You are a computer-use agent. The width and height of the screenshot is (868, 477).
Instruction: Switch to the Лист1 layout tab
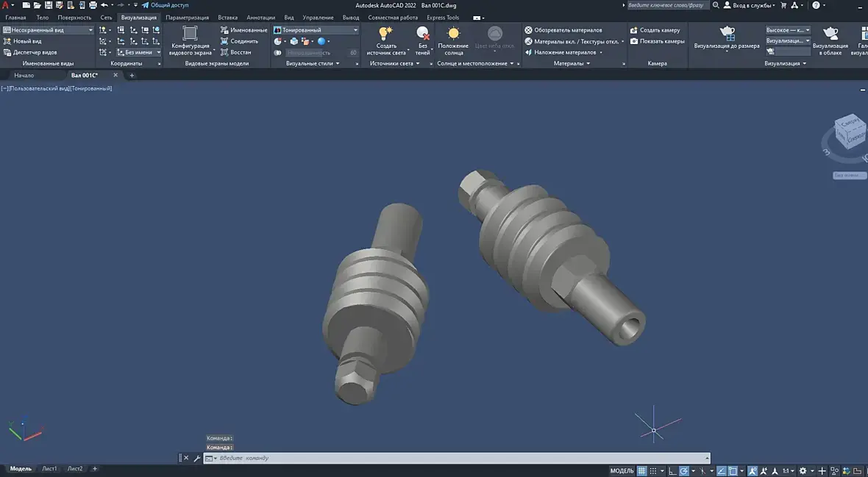pos(49,468)
